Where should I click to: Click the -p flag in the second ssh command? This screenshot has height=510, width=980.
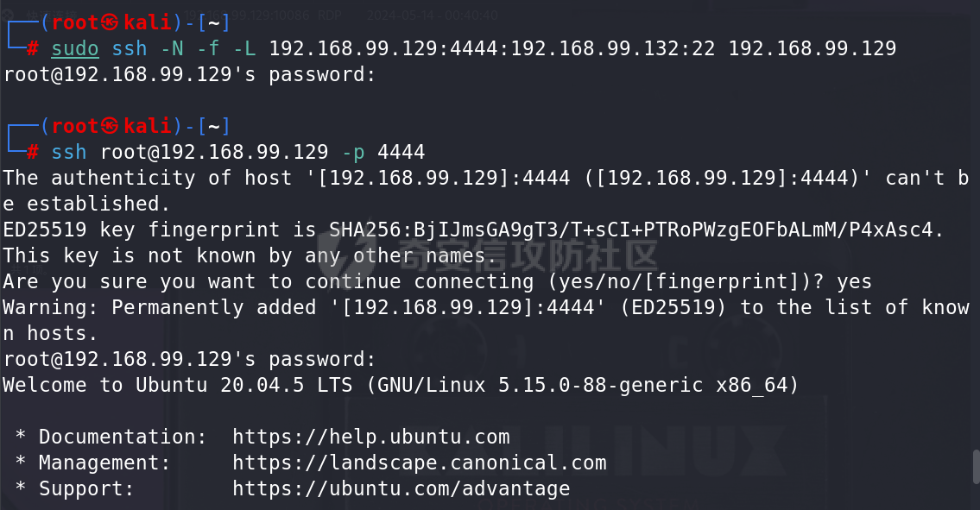353,153
